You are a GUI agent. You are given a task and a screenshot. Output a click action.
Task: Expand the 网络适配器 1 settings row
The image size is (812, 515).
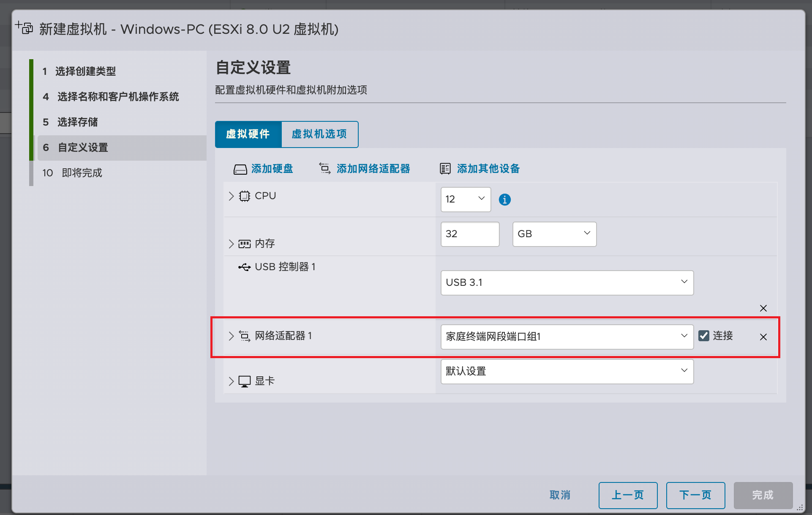[x=231, y=336]
